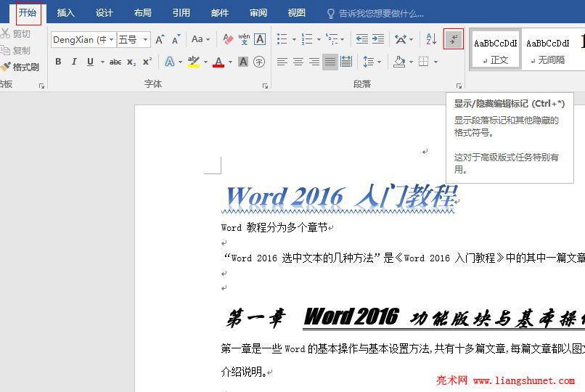Expand underline style dropdown arrow
The height and width of the screenshot is (392, 585).
click(102, 62)
